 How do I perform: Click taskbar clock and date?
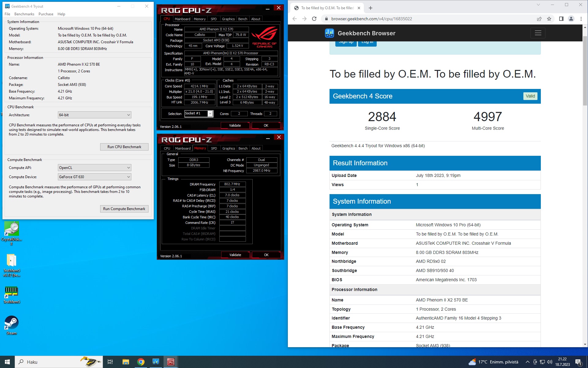coord(562,362)
